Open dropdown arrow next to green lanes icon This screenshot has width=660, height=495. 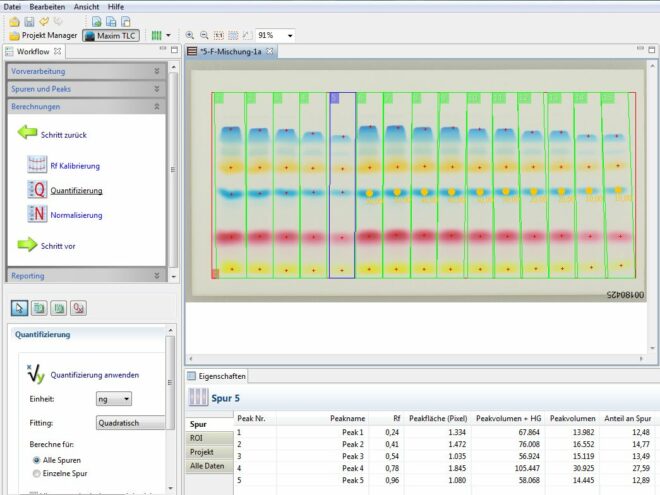pos(168,35)
